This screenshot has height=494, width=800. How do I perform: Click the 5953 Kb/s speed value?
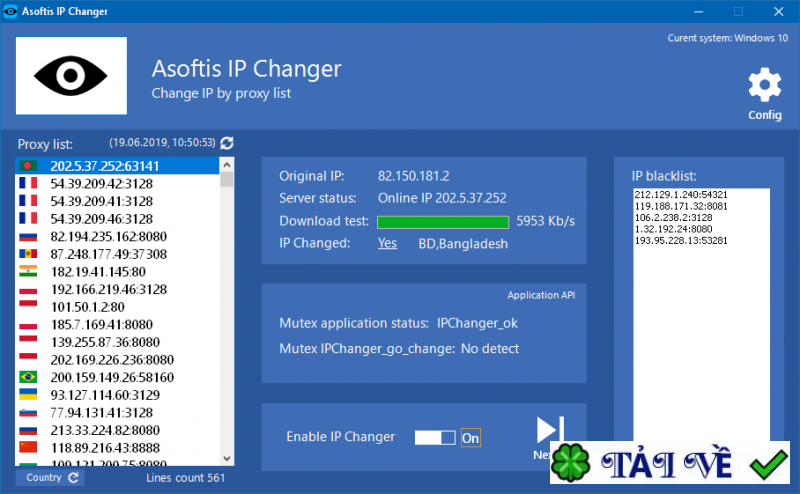[x=545, y=221]
